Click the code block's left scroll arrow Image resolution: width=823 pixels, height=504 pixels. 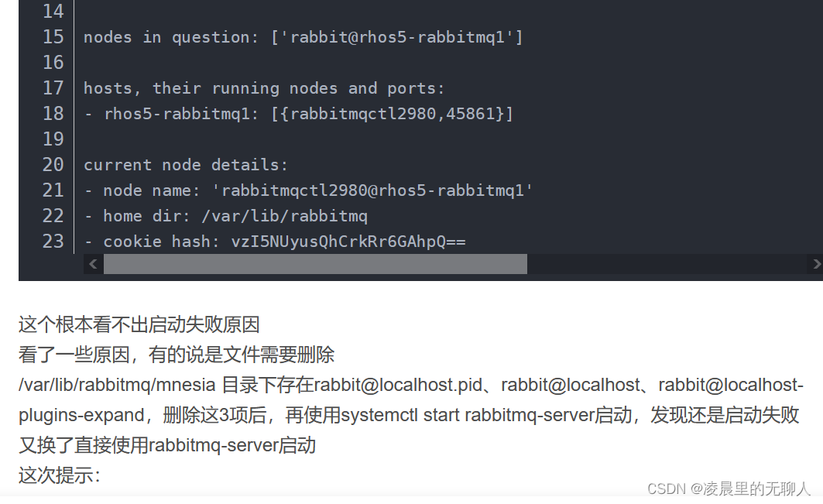[94, 264]
